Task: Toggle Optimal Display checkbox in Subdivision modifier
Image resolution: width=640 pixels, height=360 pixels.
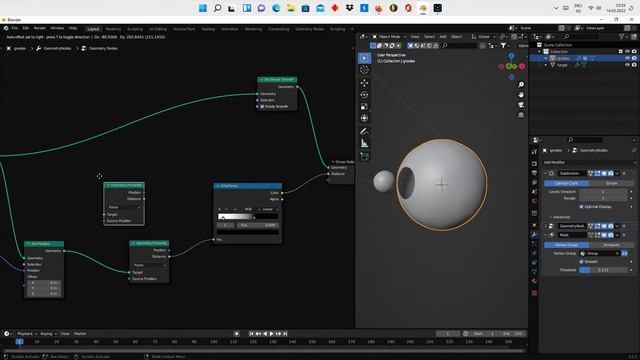Action: point(581,207)
